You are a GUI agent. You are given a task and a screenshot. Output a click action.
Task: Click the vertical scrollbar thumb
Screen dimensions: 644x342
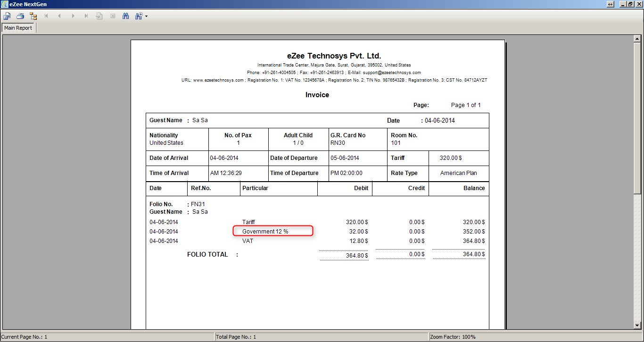637,118
